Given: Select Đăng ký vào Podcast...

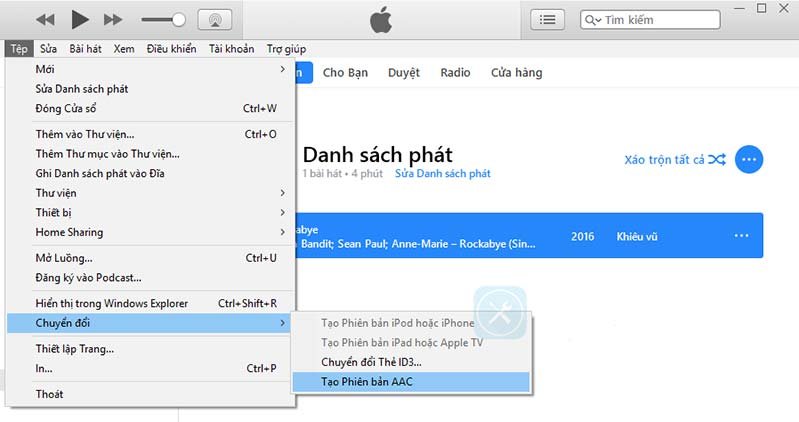Looking at the screenshot, I should pos(150,278).
